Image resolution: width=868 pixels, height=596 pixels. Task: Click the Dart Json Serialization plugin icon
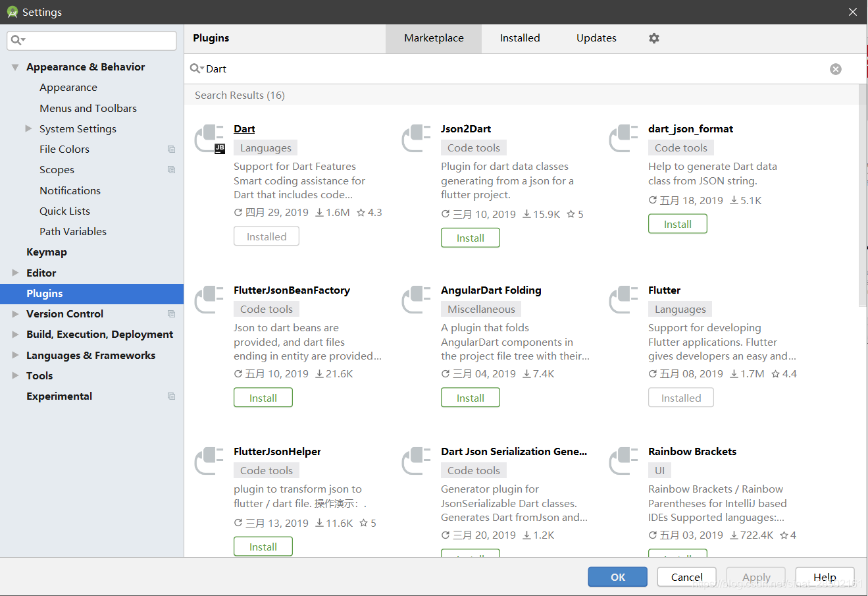click(417, 461)
